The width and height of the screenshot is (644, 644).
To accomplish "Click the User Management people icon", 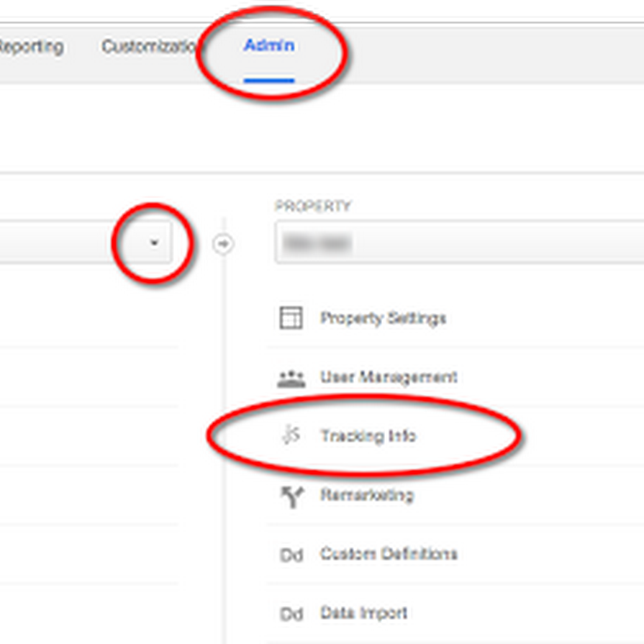I will coord(291,378).
